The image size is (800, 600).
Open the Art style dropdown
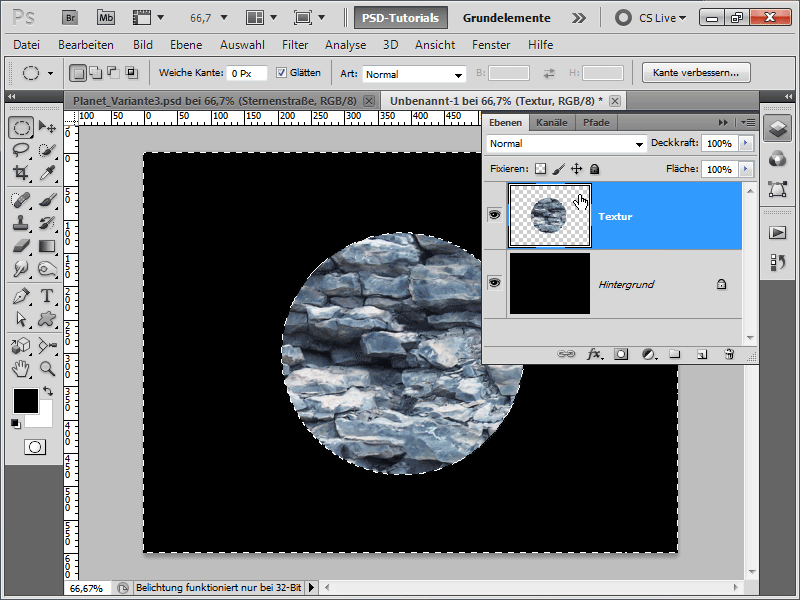coord(414,74)
